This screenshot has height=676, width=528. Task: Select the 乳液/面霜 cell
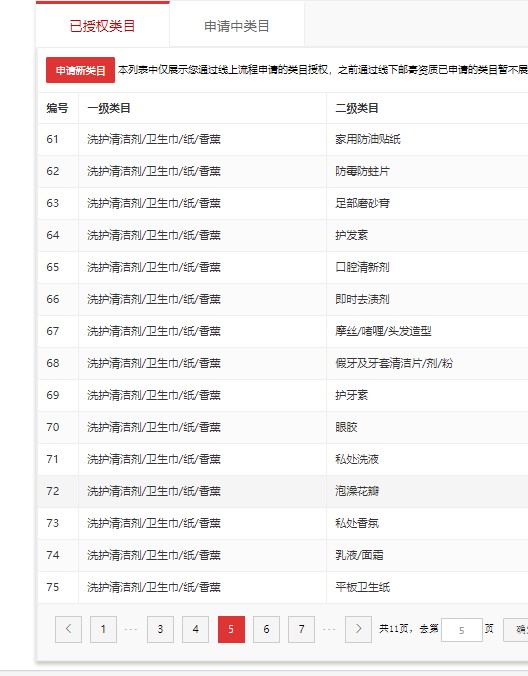pos(359,555)
